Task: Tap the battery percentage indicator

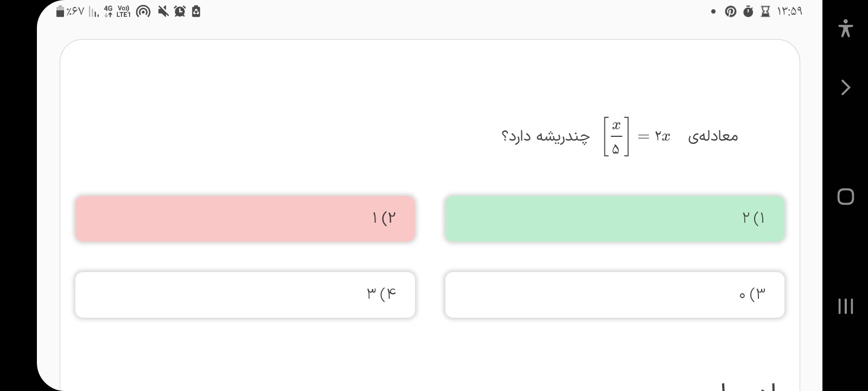Action: [x=71, y=11]
